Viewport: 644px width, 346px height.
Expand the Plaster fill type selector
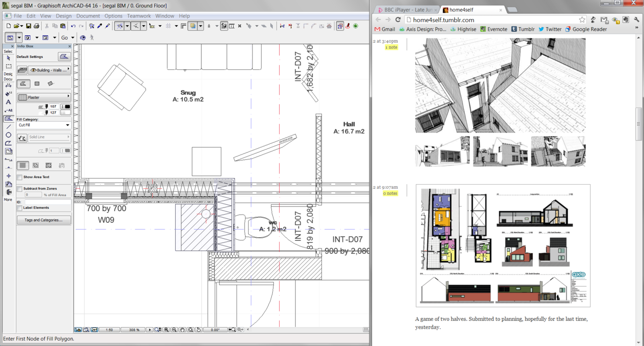44,97
